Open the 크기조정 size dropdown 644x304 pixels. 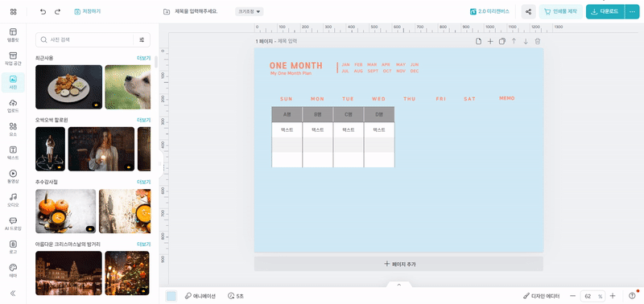click(250, 11)
